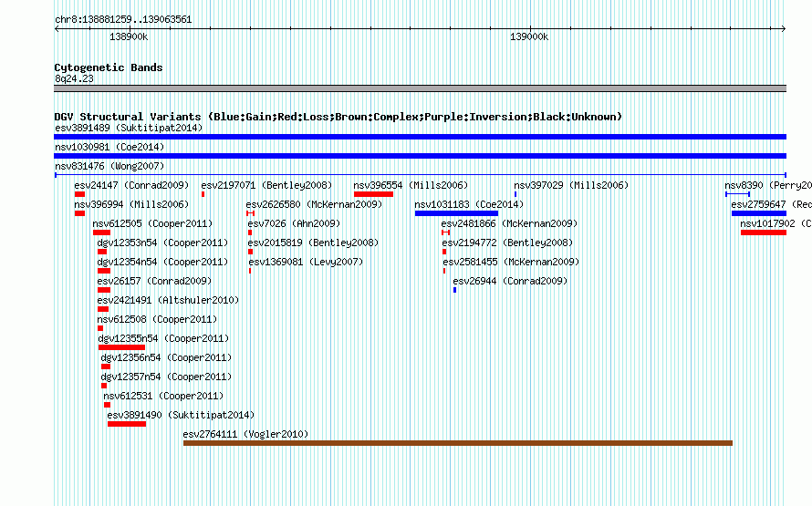Open dgv12356n54 (Cooper2011) variant
The width and height of the screenshot is (812, 506).
(x=166, y=357)
